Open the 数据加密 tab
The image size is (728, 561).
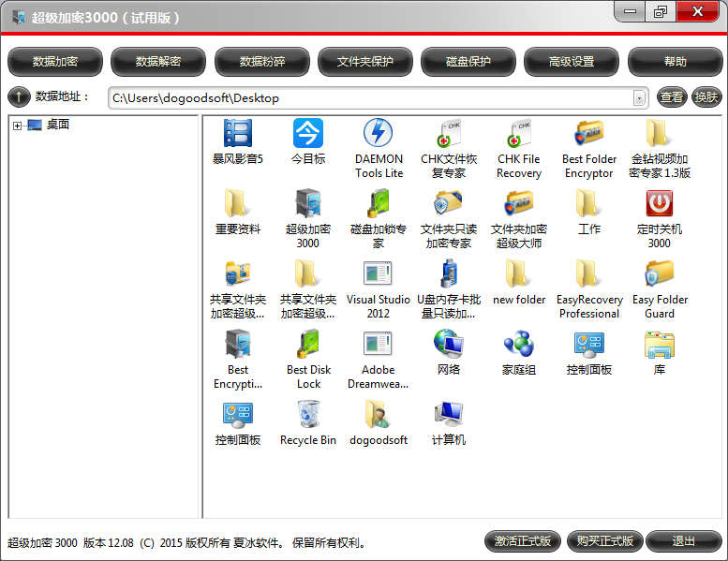pyautogui.click(x=55, y=61)
